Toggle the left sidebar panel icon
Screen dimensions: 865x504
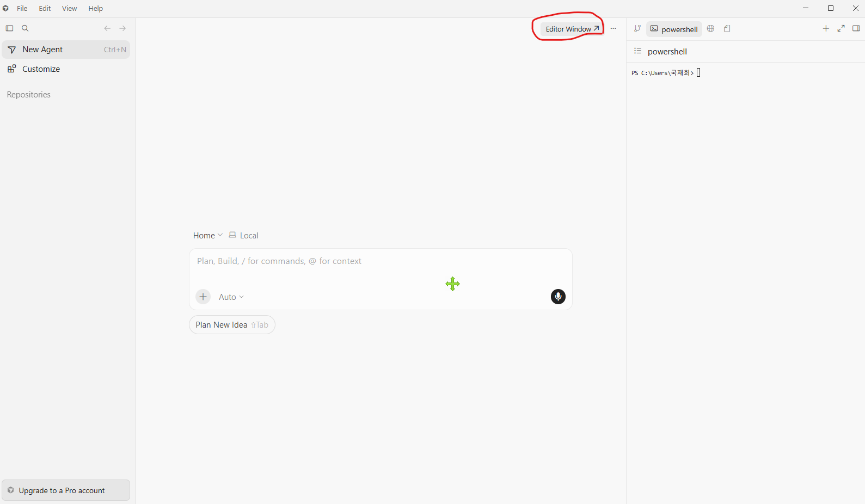(9, 28)
